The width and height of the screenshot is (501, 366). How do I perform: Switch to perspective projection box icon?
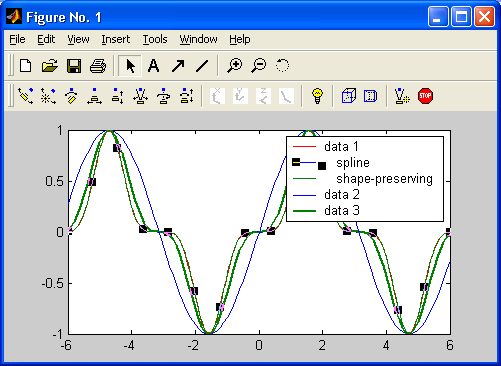370,96
